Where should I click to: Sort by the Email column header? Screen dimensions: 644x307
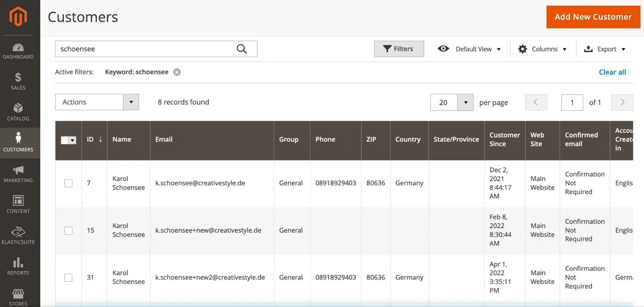click(212, 139)
